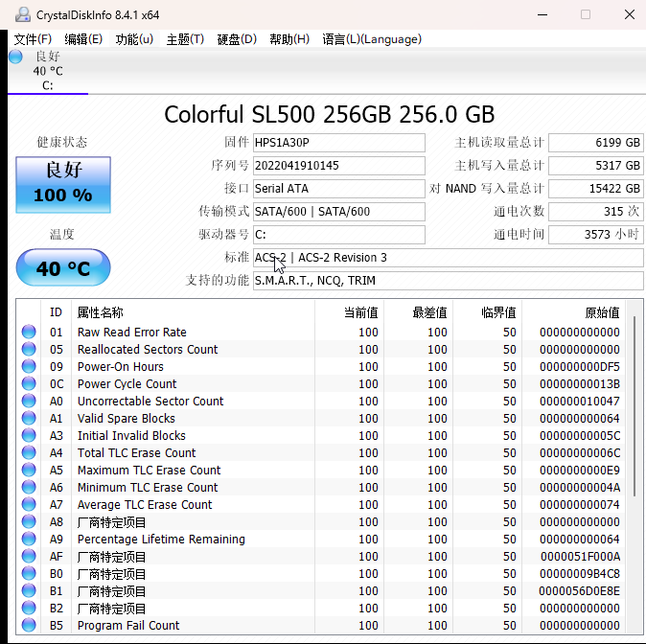Click raw value 000000010047
The width and height of the screenshot is (646, 644).
coord(579,401)
